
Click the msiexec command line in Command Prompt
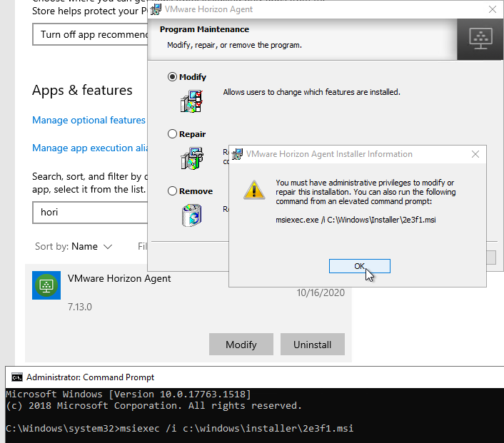tap(180, 428)
